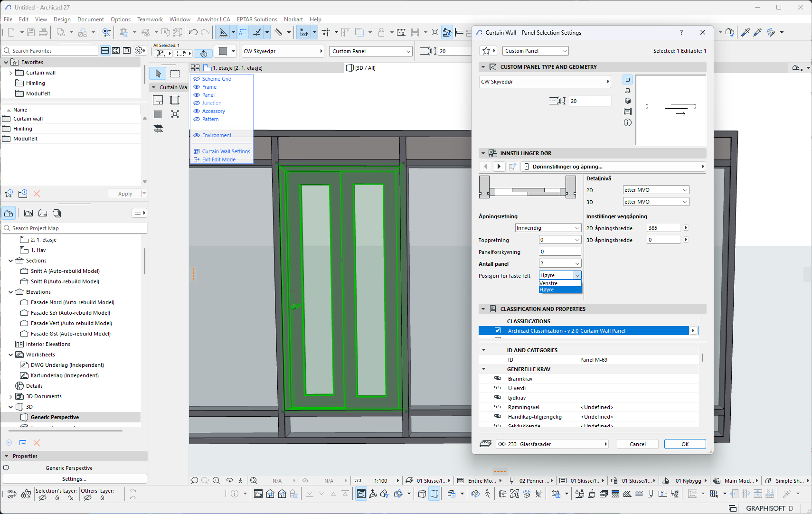Viewport: 812px width, 514px height.
Task: Click the Undo icon in toolbar
Action: 193,32
